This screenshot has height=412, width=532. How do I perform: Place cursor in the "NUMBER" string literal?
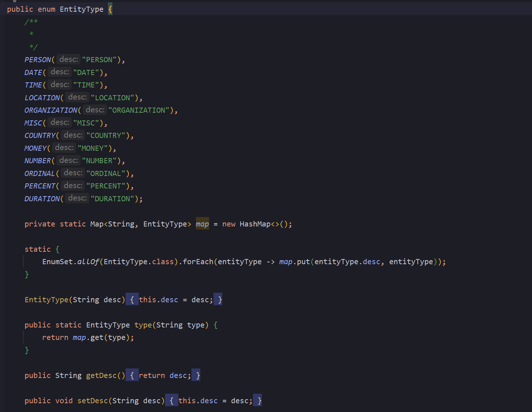point(99,161)
